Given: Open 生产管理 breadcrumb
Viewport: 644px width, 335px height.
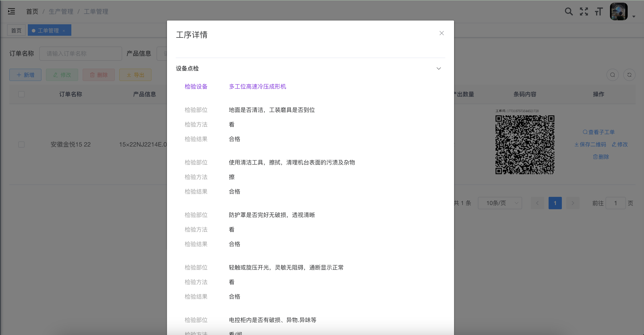Looking at the screenshot, I should click(61, 11).
